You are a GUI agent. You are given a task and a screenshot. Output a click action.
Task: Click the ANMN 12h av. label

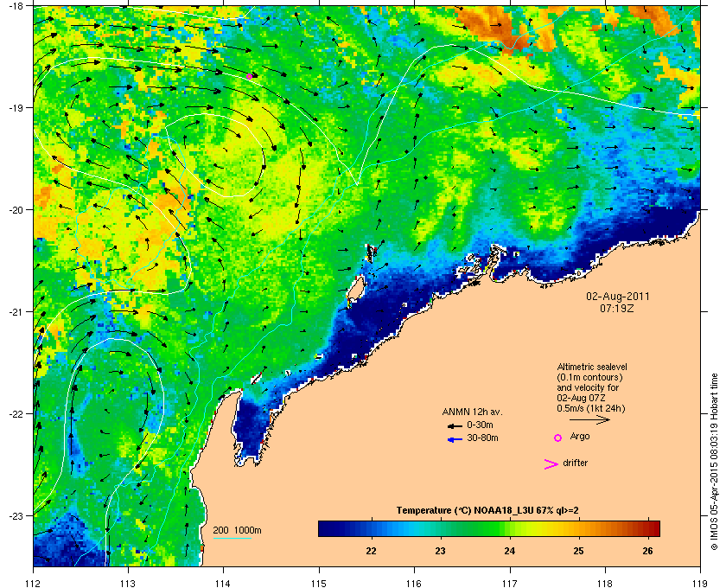pos(472,412)
